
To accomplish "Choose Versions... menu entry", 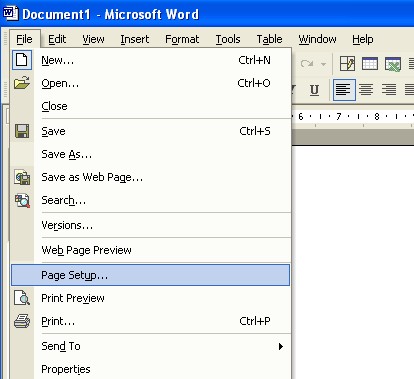I will point(150,225).
